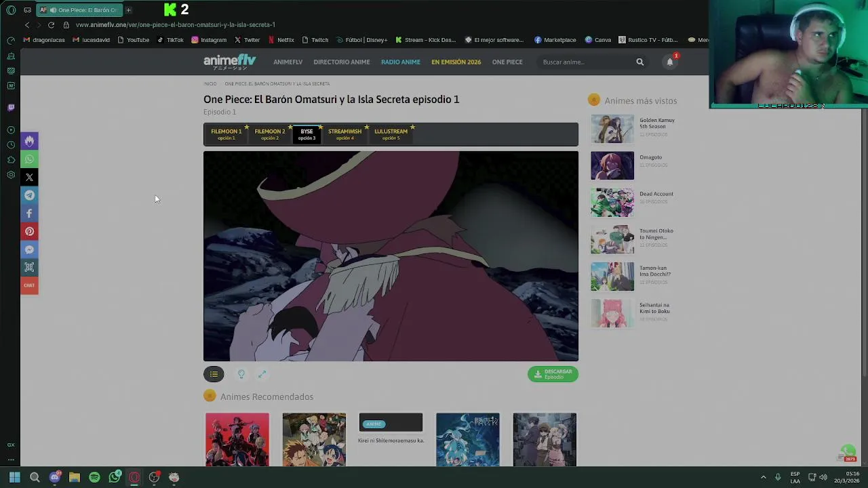Open the YouTube bookmark

tap(133, 40)
